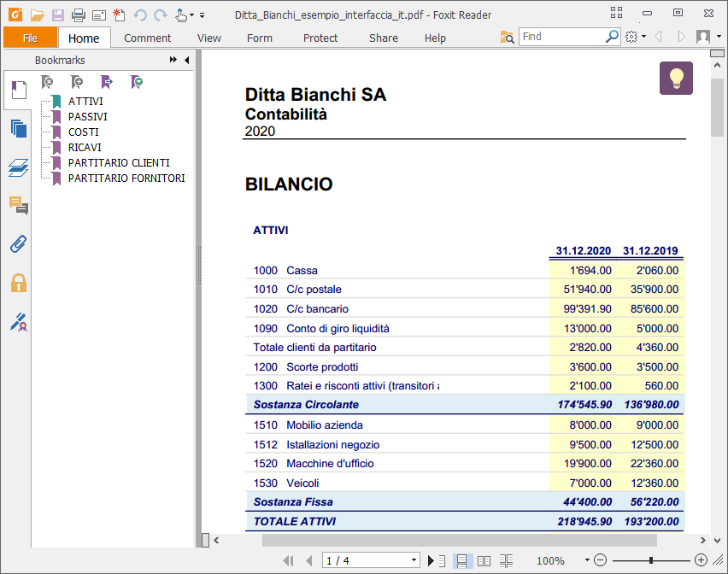Open the zoom percentage dropdown arrow
This screenshot has width=728, height=574.
(x=587, y=560)
